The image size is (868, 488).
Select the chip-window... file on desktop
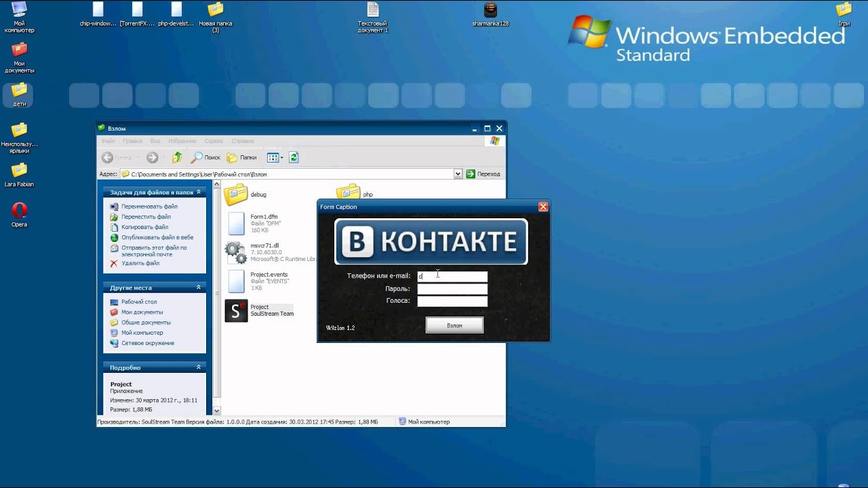[98, 15]
